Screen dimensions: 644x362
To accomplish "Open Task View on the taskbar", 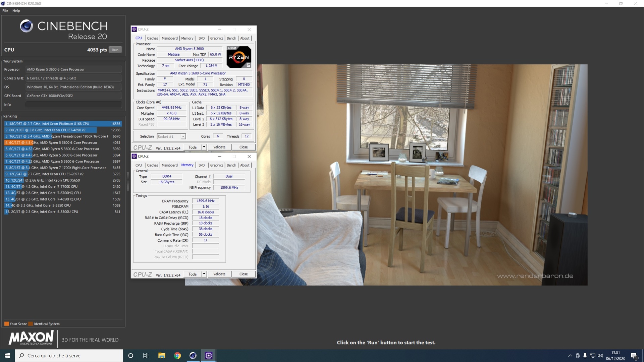I will (x=146, y=356).
